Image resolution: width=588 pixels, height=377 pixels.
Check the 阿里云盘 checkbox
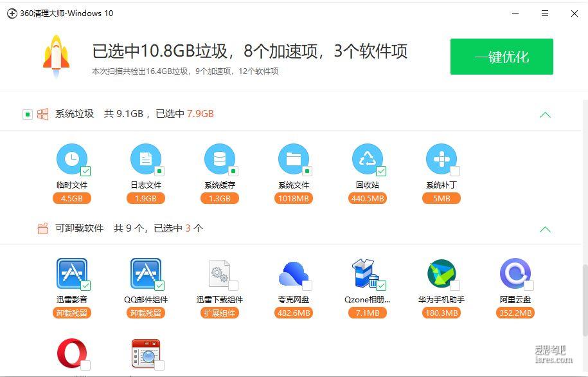(529, 286)
